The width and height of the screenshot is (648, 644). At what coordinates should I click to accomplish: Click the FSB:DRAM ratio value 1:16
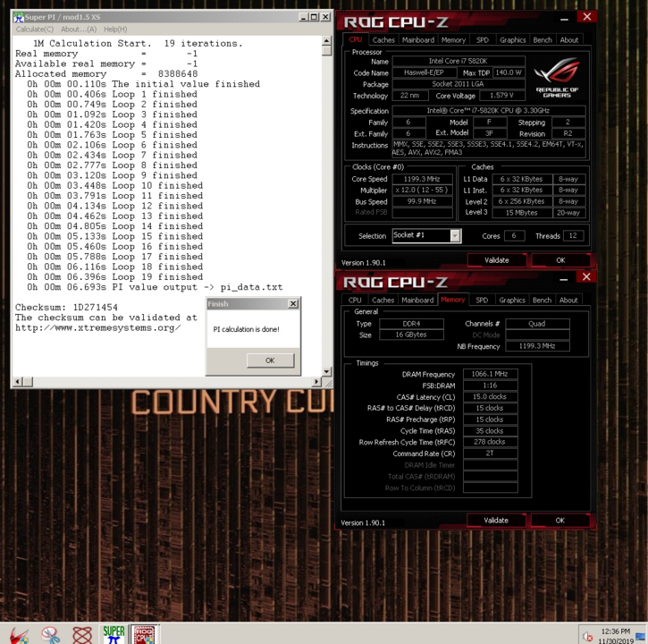point(490,386)
